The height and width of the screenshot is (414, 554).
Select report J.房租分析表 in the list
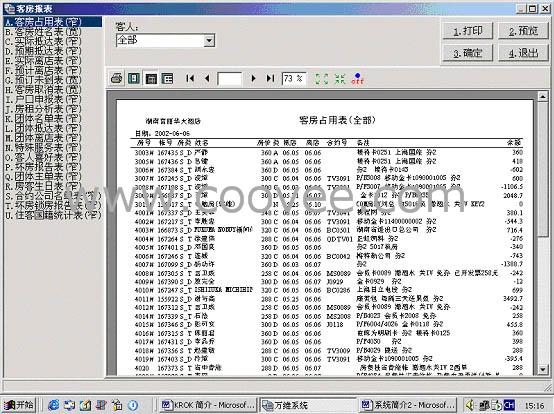[43, 109]
